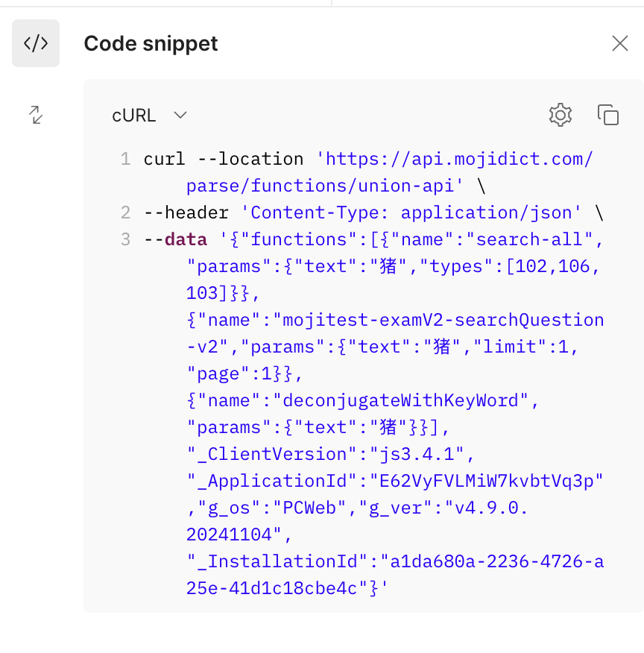Open code snippet settings gear
The height and width of the screenshot is (653, 644).
560,115
